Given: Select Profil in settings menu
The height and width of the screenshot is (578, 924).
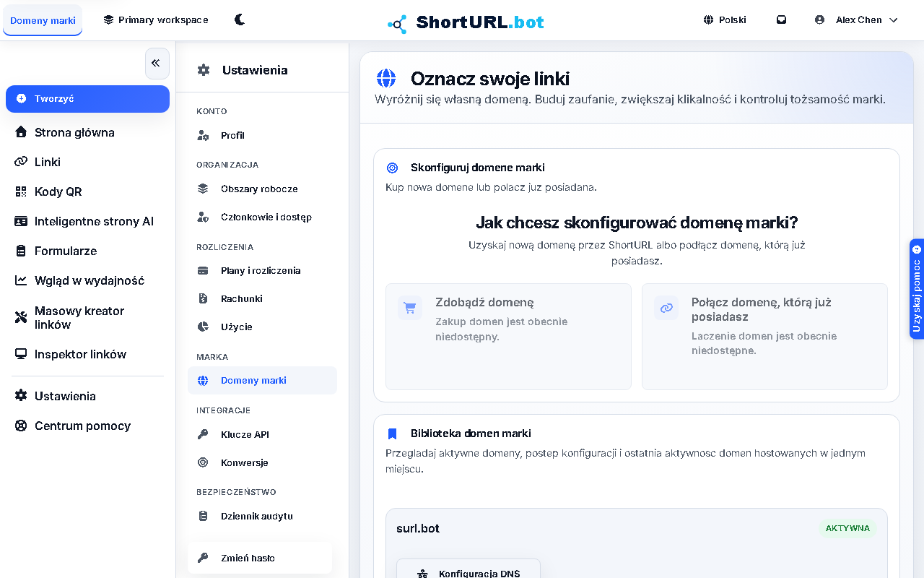Looking at the screenshot, I should 262,136.
